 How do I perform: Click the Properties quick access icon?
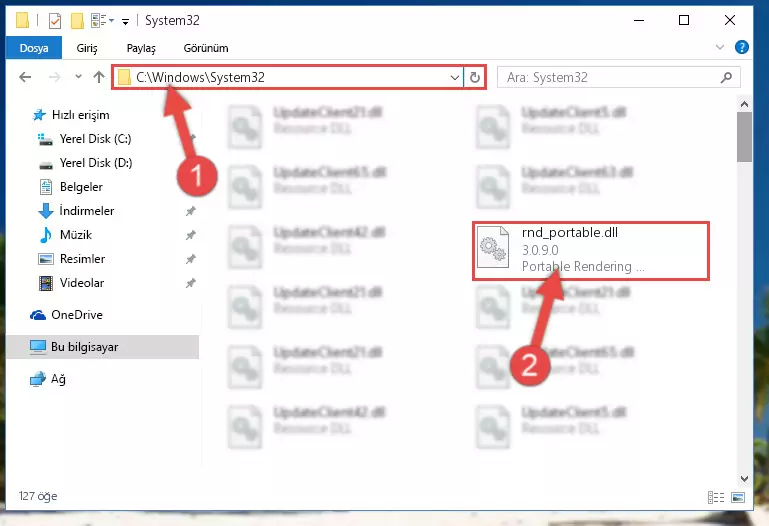[x=55, y=21]
